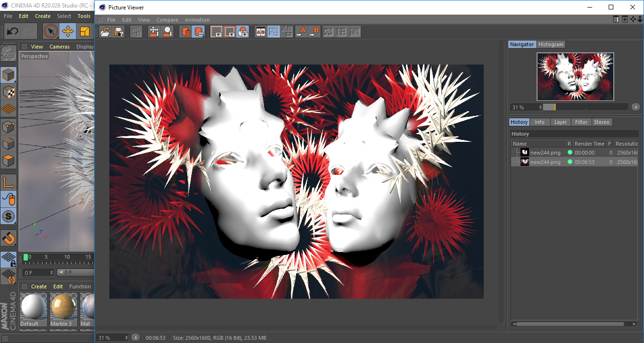The image size is (644, 343).
Task: Select the Polygons mode icon
Action: [8, 160]
